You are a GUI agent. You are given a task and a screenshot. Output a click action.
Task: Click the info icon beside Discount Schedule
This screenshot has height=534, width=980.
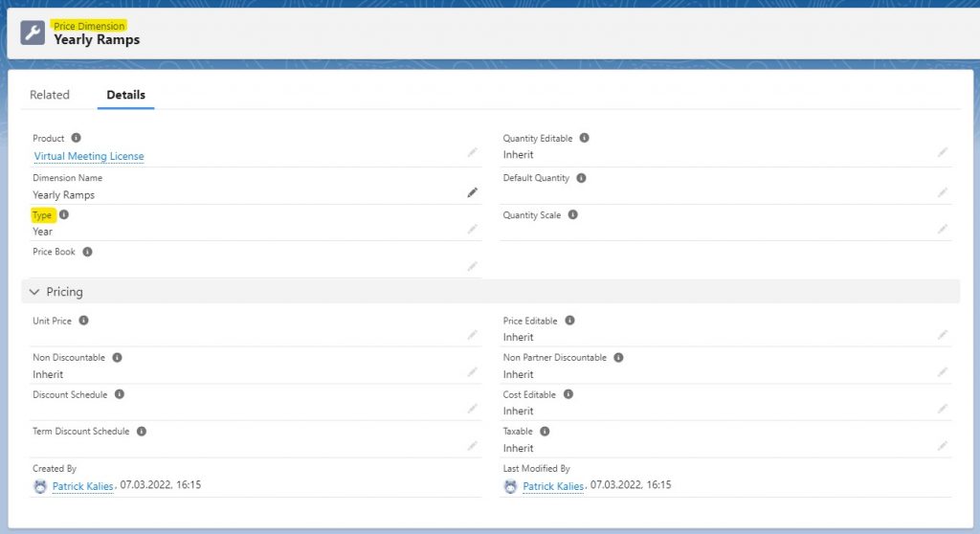click(120, 394)
